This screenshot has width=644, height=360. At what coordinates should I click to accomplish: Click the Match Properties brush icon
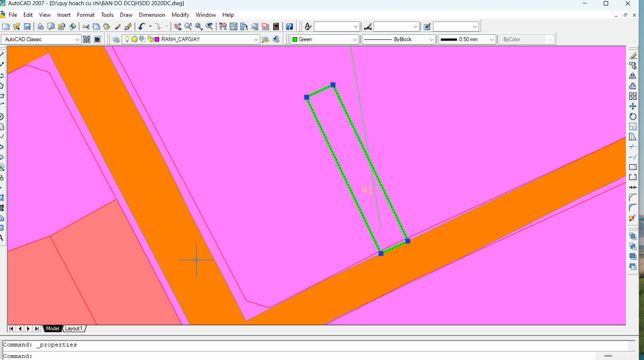pos(117,27)
